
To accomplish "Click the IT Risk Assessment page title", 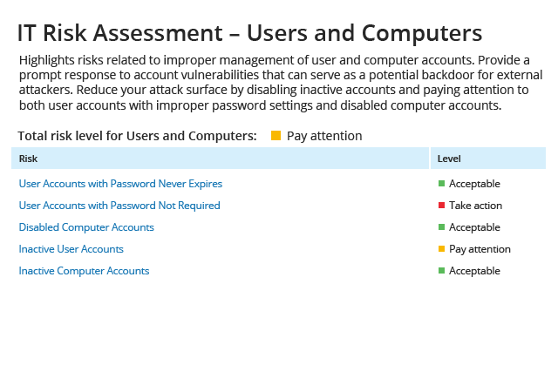I will pos(249,33).
